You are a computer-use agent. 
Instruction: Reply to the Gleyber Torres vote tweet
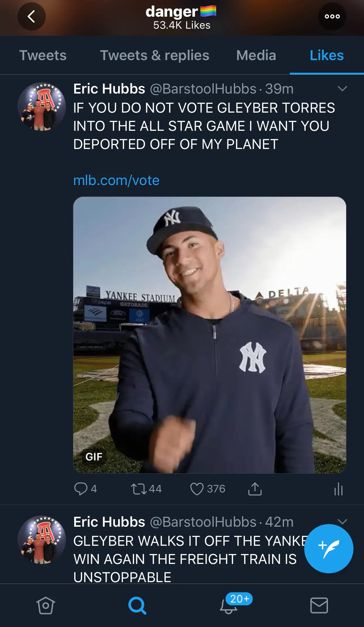point(81,489)
